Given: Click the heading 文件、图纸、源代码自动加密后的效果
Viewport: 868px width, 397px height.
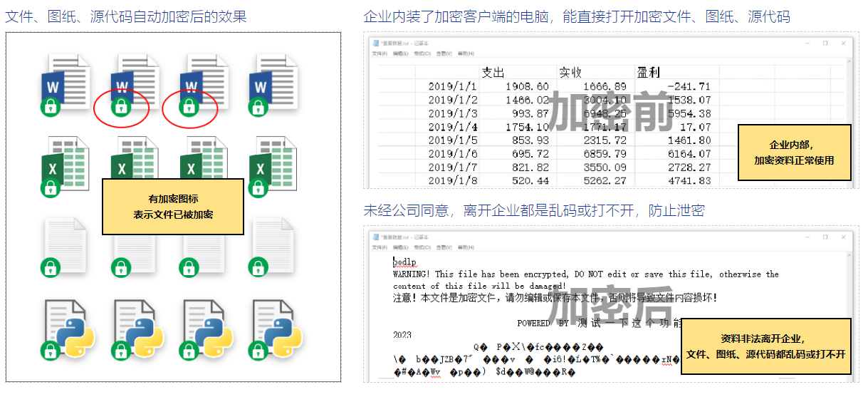Looking at the screenshot, I should (x=126, y=16).
